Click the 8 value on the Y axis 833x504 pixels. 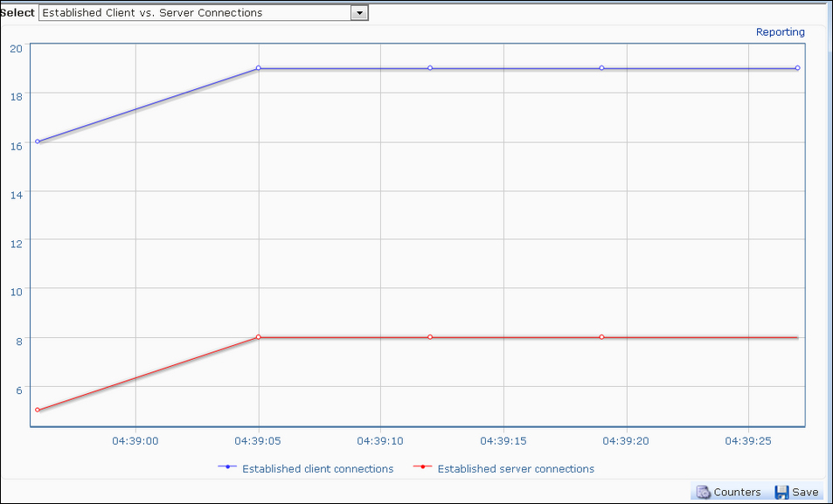(19, 342)
